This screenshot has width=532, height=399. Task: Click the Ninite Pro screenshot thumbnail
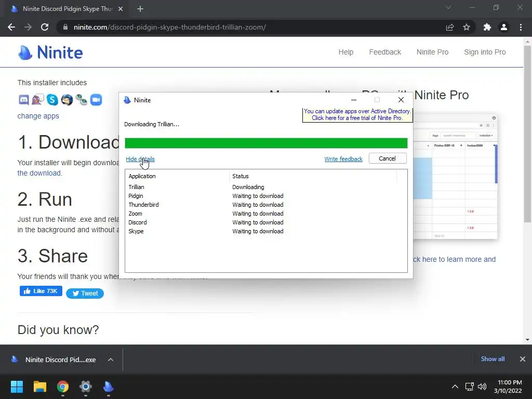coord(455,177)
